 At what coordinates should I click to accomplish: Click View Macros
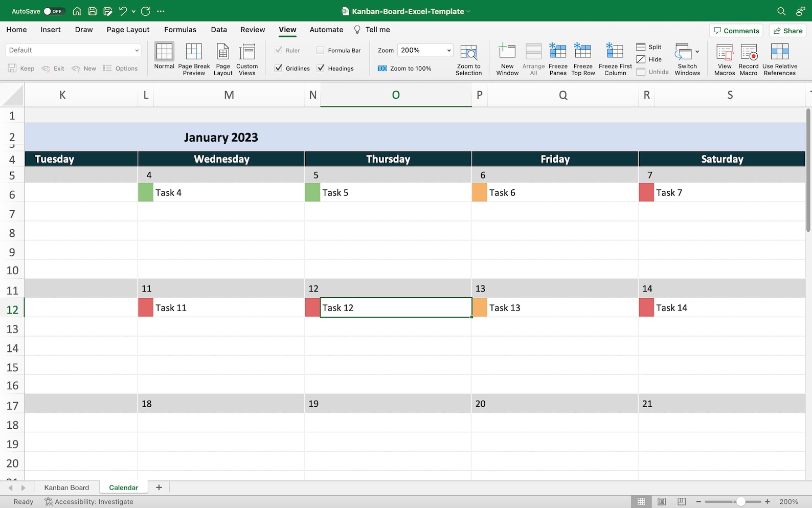tap(725, 59)
